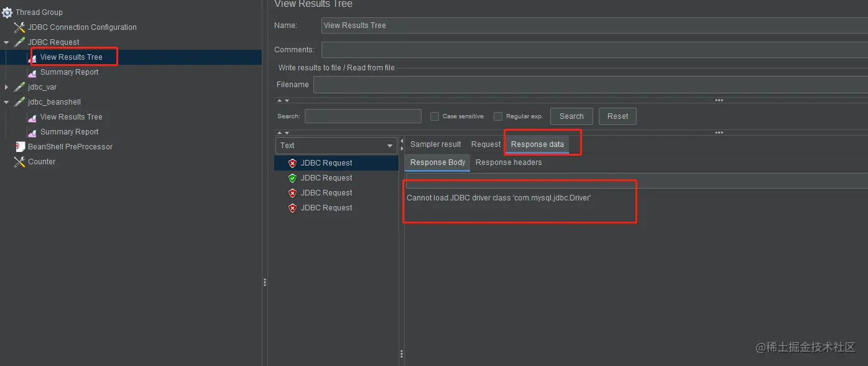Viewport: 868px width, 366px height.
Task: Click red error shield of third JDBC Request
Action: 292,193
